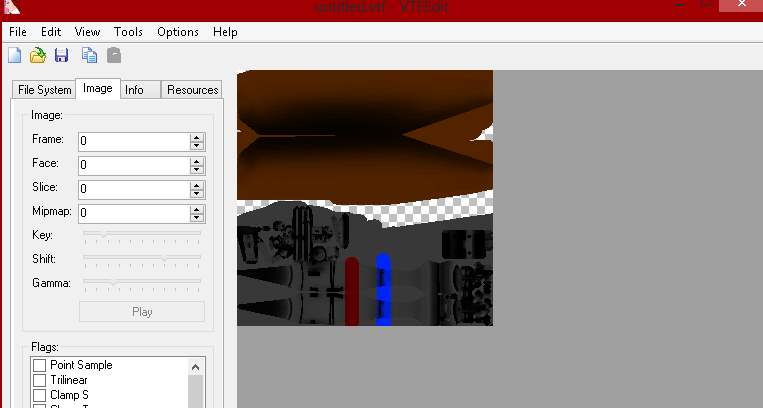
Task: Close the VTFEdit window
Action: [741, 5]
